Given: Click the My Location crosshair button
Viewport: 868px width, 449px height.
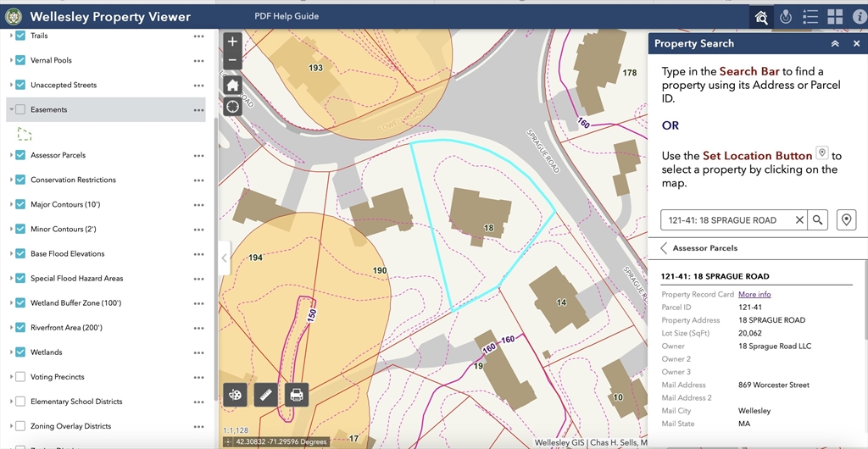Looking at the screenshot, I should pos(233,107).
